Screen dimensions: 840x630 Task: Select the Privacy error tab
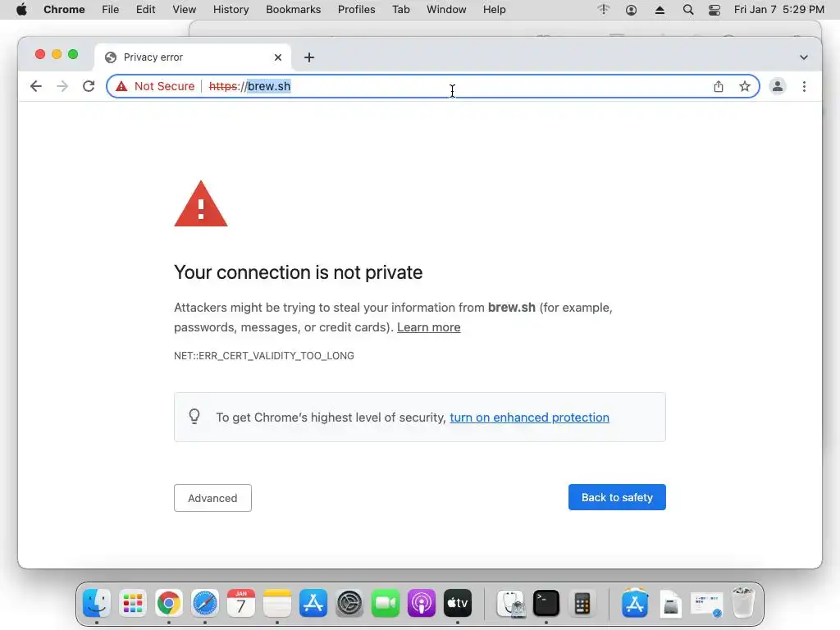point(193,57)
